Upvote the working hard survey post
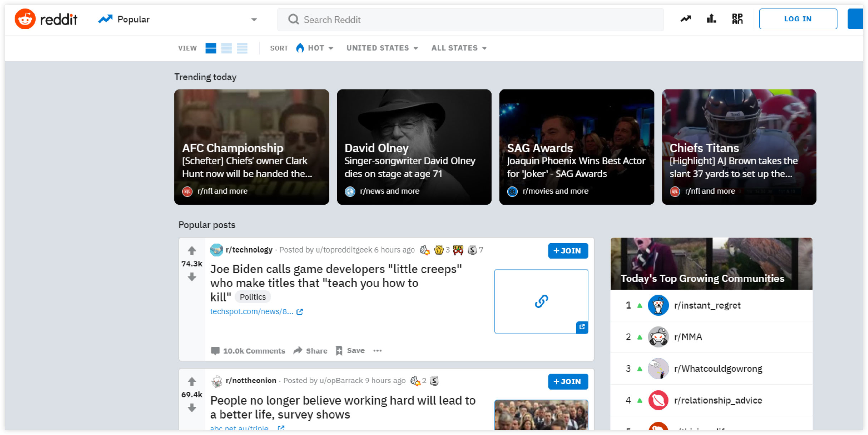 tap(192, 381)
